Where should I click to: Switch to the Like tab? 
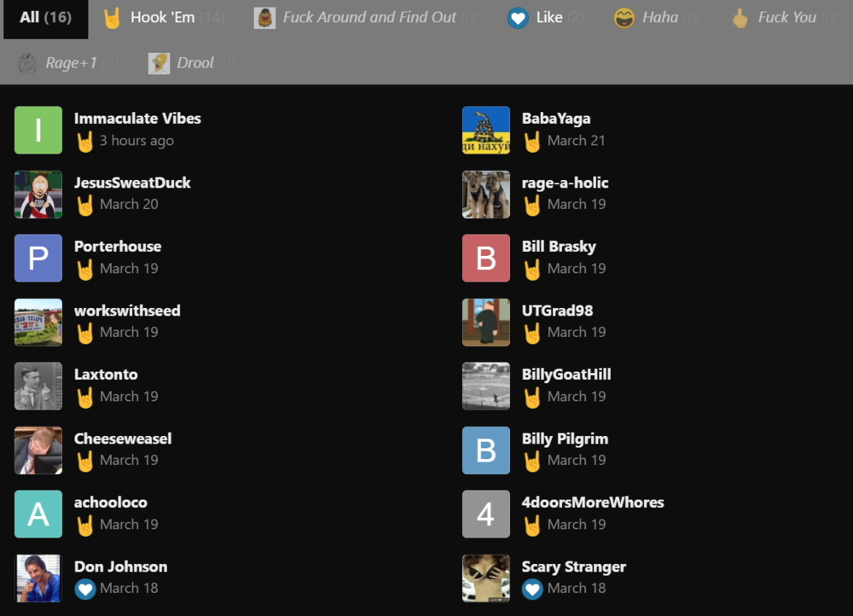click(544, 17)
